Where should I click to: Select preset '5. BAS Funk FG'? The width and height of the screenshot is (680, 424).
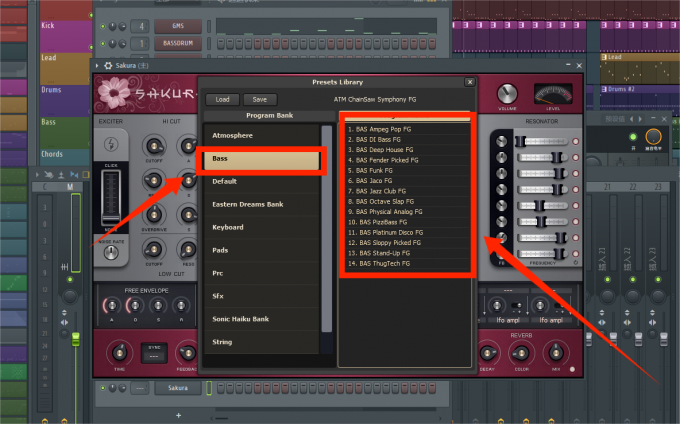coord(405,170)
